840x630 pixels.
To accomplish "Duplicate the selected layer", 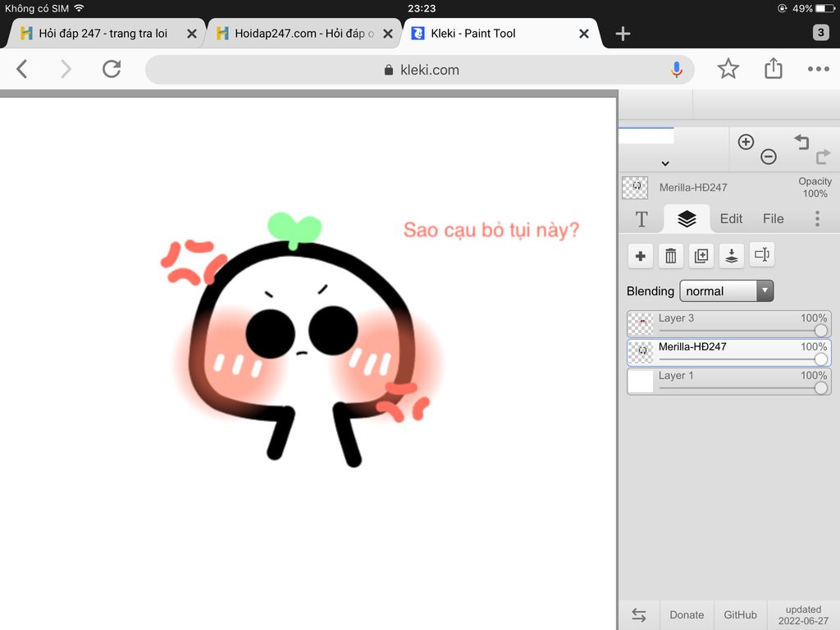I will pos(701,256).
